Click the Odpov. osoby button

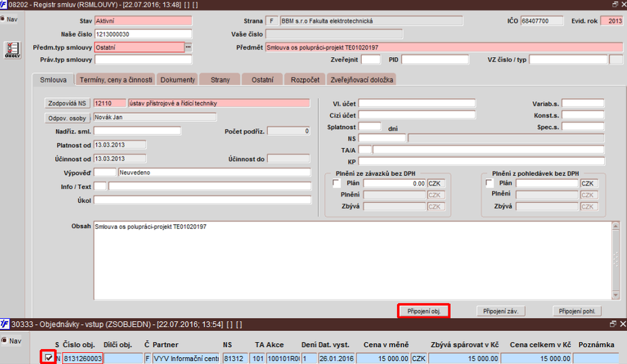pyautogui.click(x=67, y=118)
